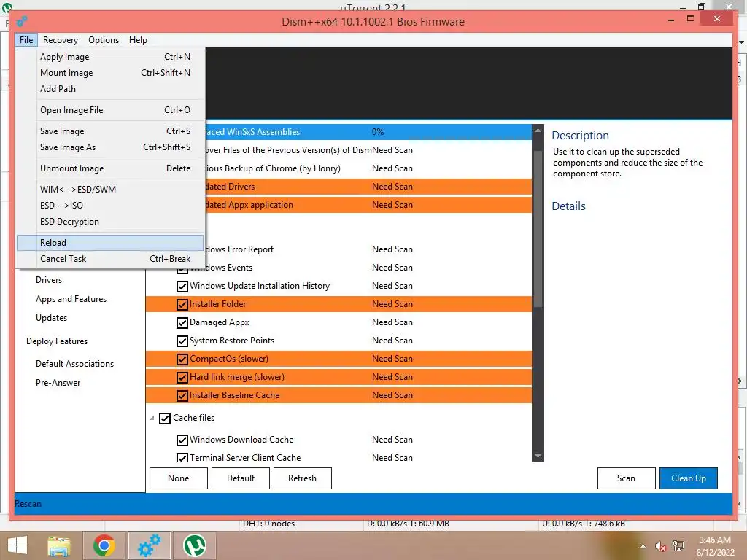Viewport: 747px width, 560px height.
Task: Click DHT: 0 nodes in uTorrent status bar
Action: click(268, 524)
